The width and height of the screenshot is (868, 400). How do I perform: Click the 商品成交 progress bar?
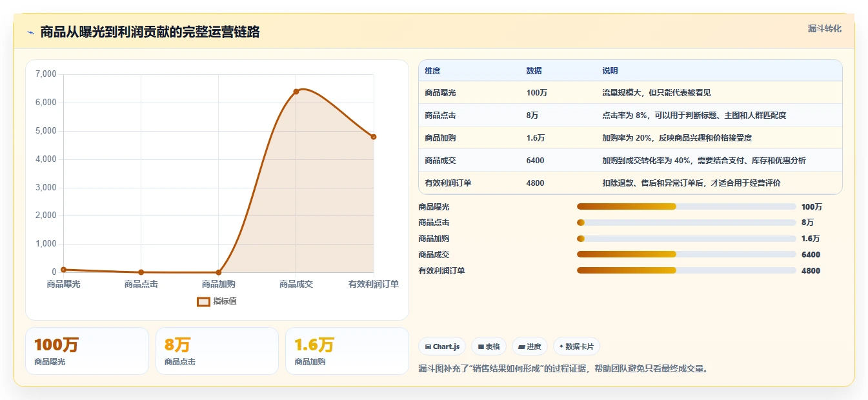[x=686, y=255]
